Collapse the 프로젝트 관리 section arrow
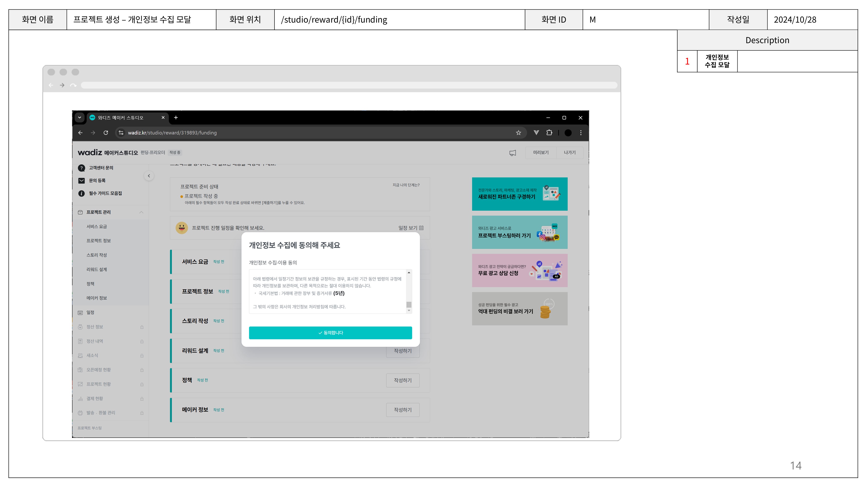Viewport: 868px width, 488px height. [x=141, y=212]
